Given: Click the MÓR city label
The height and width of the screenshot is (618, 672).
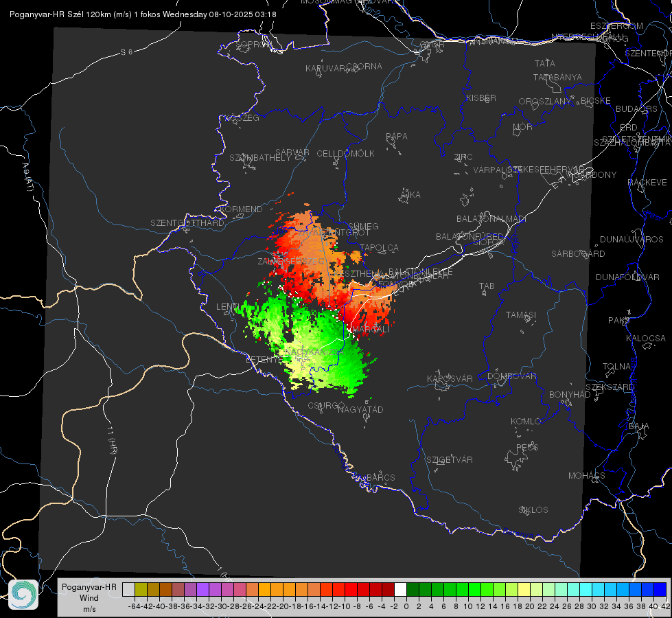Looking at the screenshot, I should coord(523,126).
